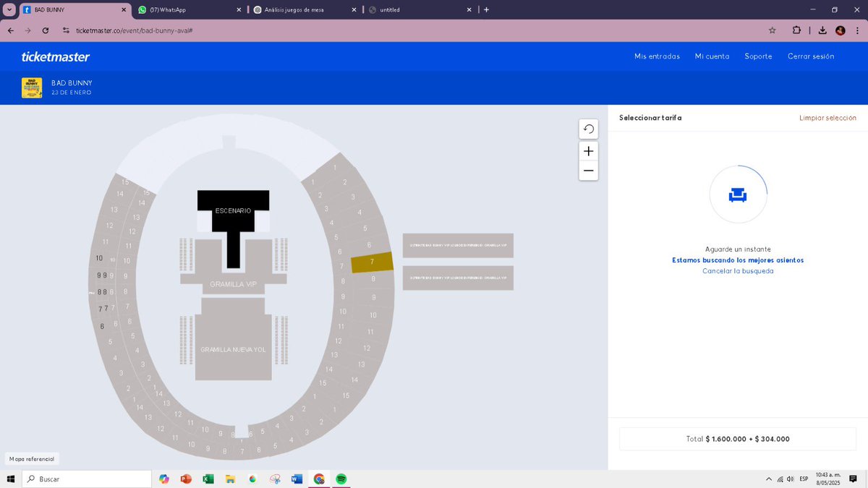The height and width of the screenshot is (488, 868).
Task: Click the Total $ 1.600.000 + $ 304.000 bar
Action: [738, 439]
